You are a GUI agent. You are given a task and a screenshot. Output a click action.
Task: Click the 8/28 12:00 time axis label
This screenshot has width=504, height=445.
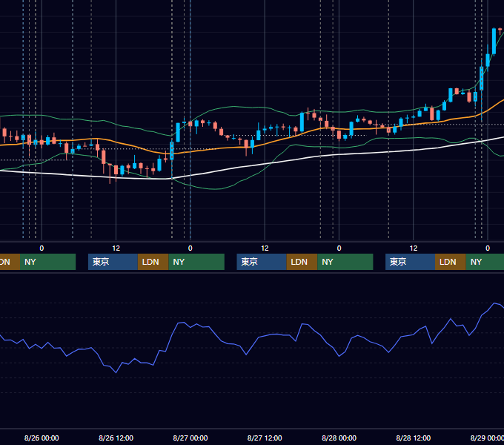pos(414,438)
